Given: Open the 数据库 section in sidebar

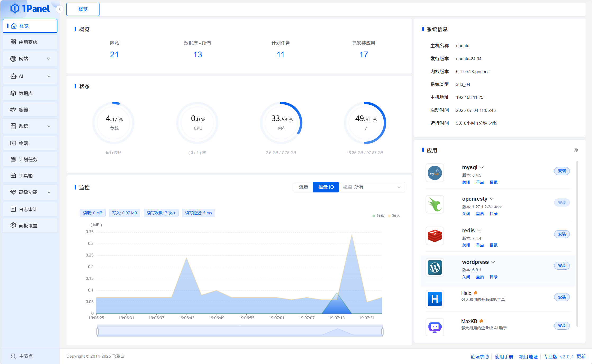Looking at the screenshot, I should pyautogui.click(x=30, y=93).
